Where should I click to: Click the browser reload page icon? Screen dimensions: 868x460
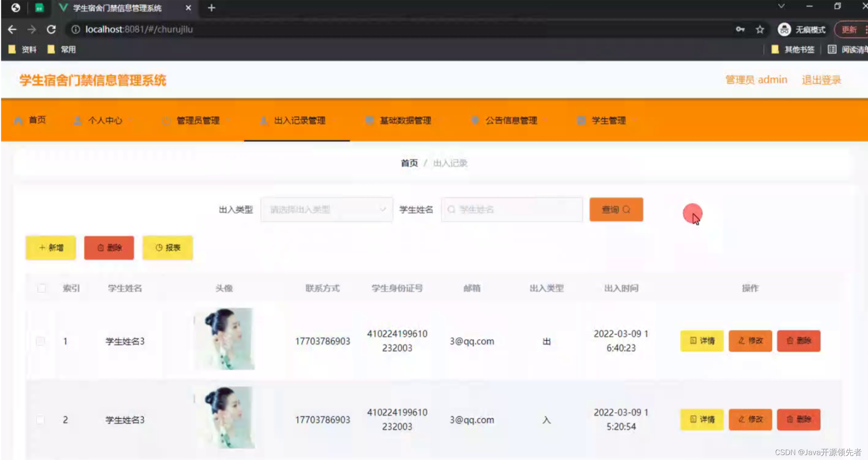pos(51,30)
